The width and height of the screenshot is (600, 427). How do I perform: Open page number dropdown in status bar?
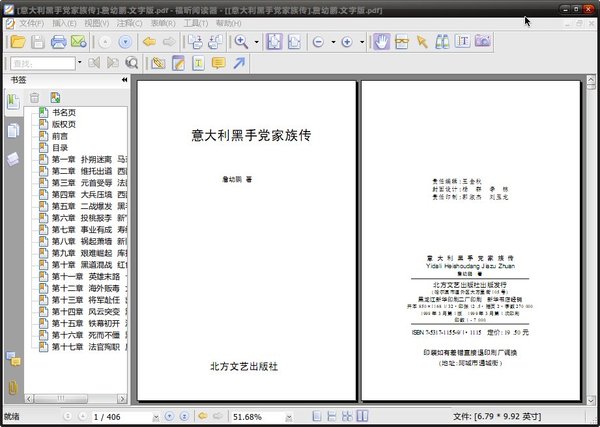[x=156, y=417]
